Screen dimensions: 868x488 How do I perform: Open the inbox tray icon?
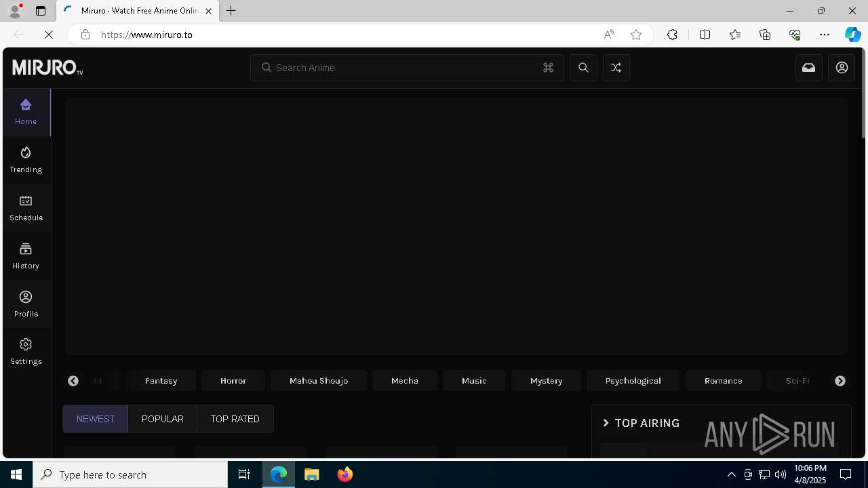coord(808,68)
